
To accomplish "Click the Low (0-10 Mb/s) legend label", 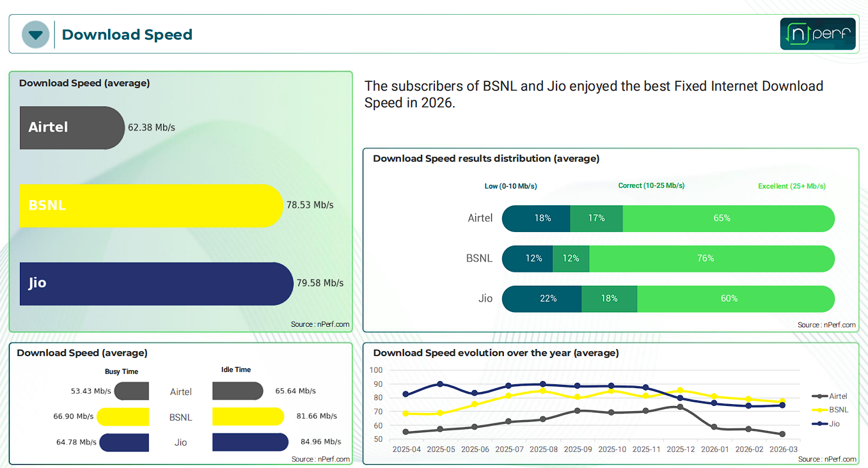I will click(x=510, y=186).
